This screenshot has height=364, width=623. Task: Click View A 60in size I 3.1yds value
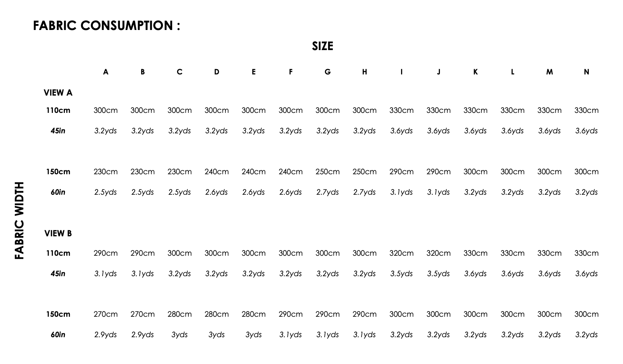click(401, 192)
